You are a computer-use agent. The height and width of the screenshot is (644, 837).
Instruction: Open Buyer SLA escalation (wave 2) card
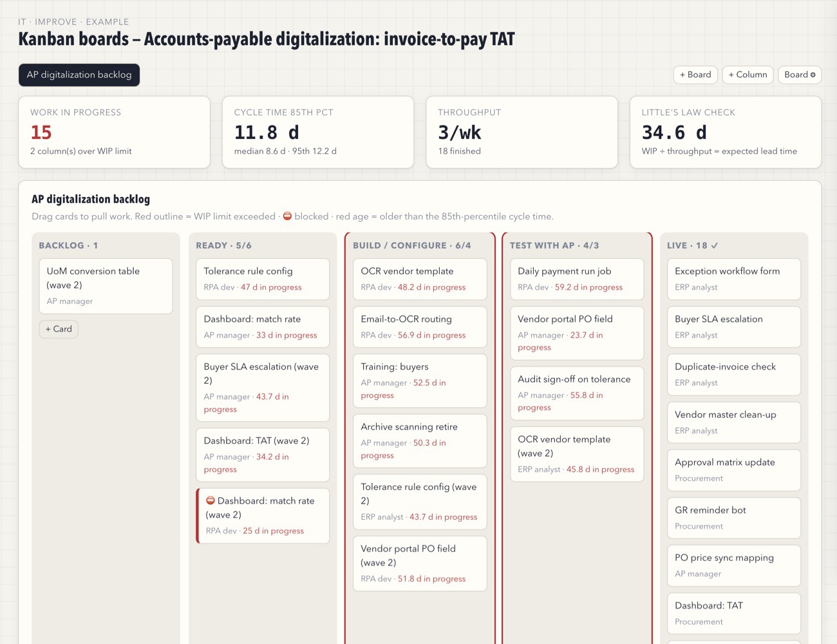pos(263,388)
